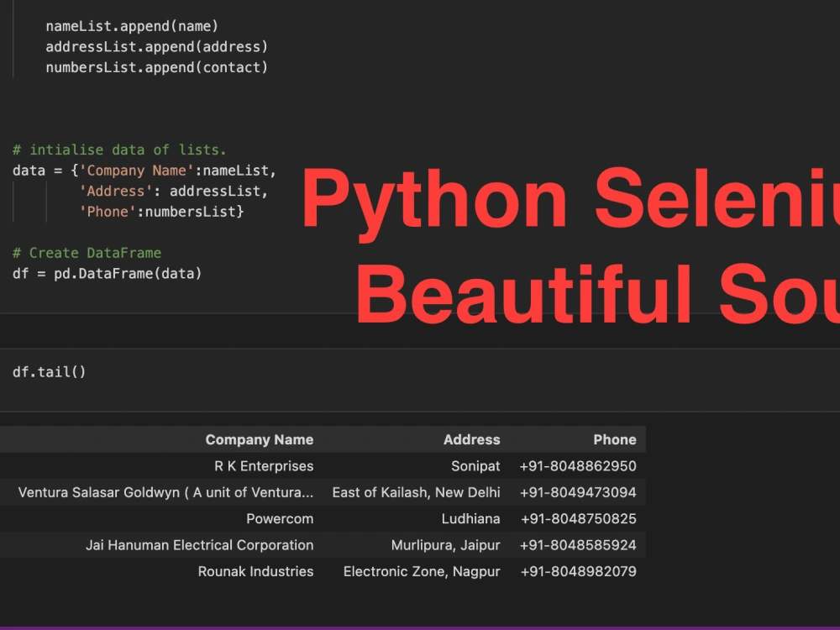Select the Ventura Salasar Goldwyn cell
Image resolution: width=840 pixels, height=630 pixels.
165,492
